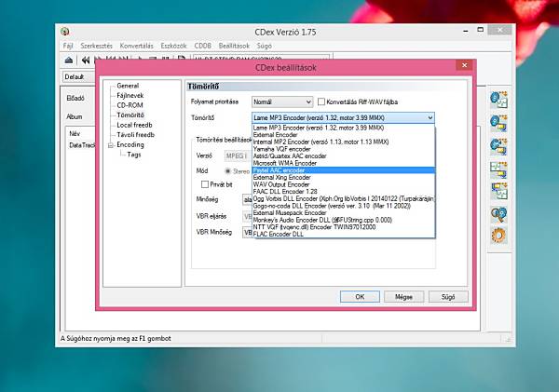Select Tömörítő in the settings tree
Viewport: 559px width, 392px height.
(x=130, y=115)
